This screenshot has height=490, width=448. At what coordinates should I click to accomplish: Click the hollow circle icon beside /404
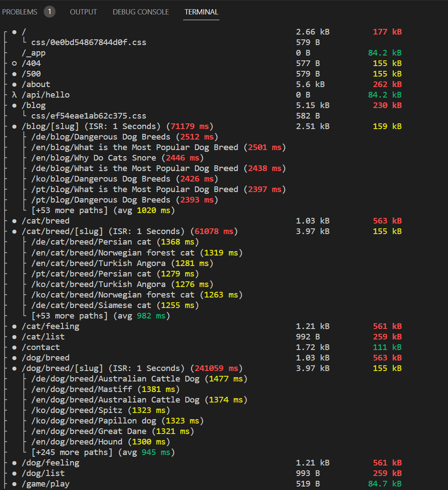pyautogui.click(x=14, y=63)
